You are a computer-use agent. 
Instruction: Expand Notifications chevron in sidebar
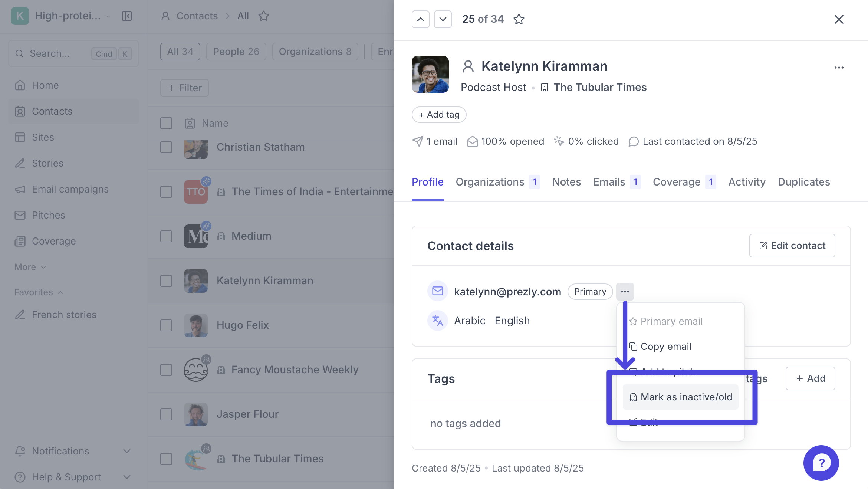127,451
